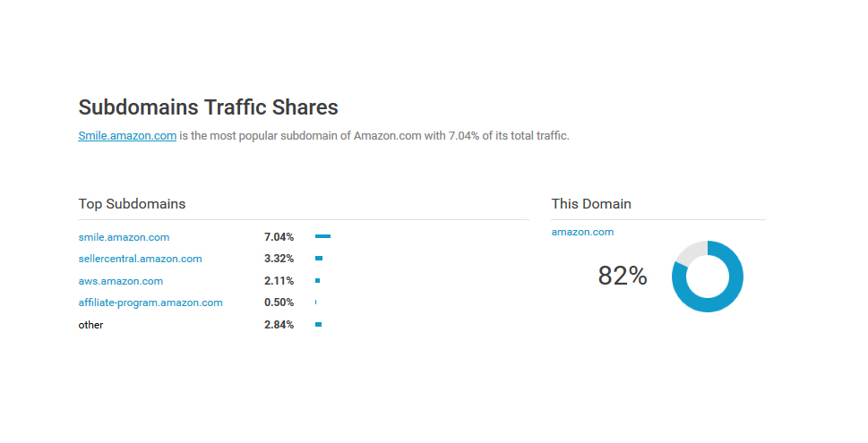Click the This Domain section title
The image size is (868, 443).
click(x=591, y=204)
